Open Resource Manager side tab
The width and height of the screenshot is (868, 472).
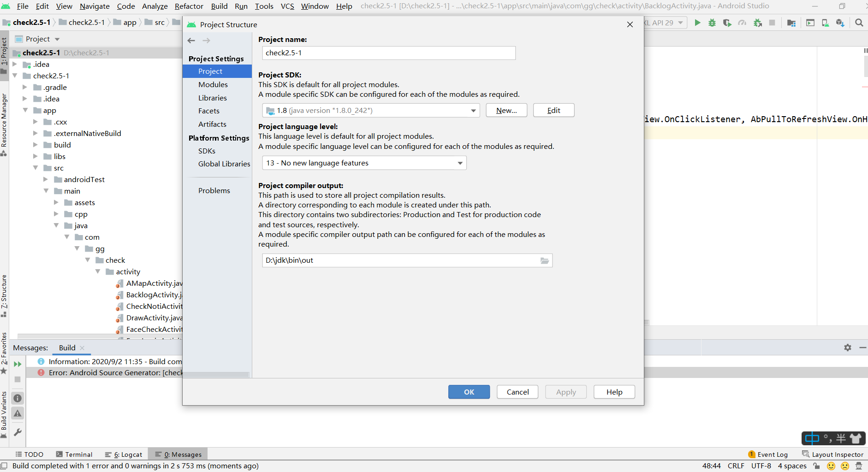pos(4,124)
